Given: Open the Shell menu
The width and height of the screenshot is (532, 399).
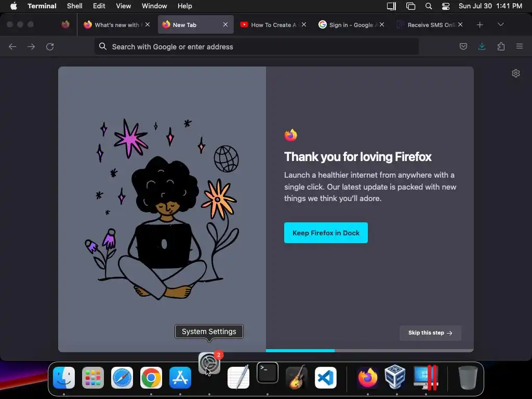Looking at the screenshot, I should 75,6.
